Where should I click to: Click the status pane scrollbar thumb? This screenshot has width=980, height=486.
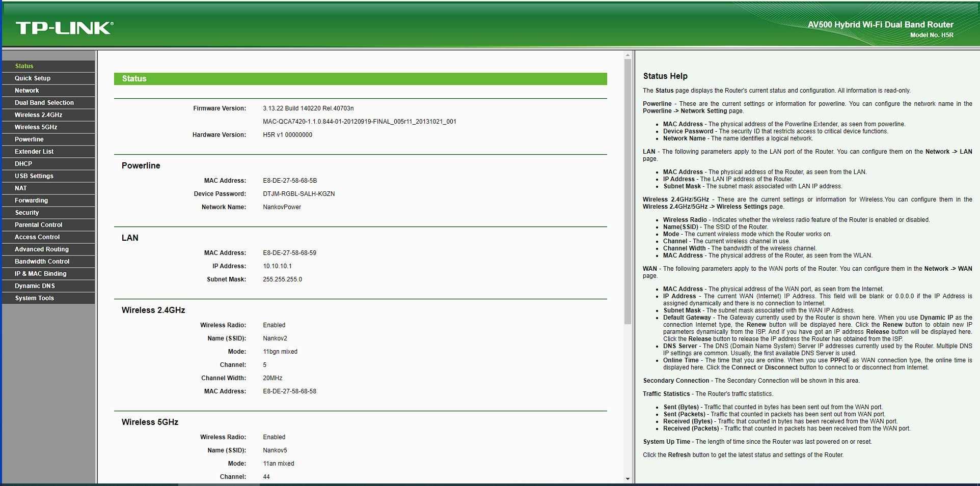[x=628, y=191]
